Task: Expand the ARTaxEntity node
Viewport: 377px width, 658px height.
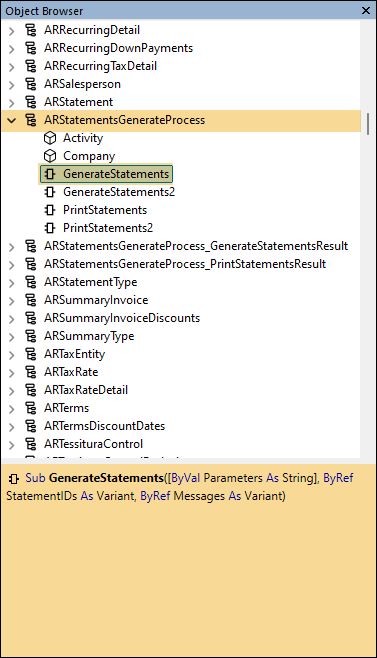Action: point(12,355)
